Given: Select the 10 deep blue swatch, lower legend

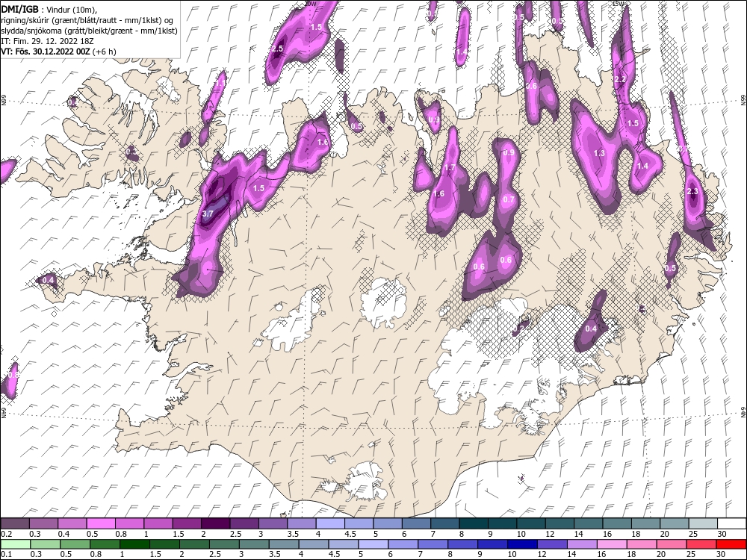Looking at the screenshot, I should coord(522,545).
